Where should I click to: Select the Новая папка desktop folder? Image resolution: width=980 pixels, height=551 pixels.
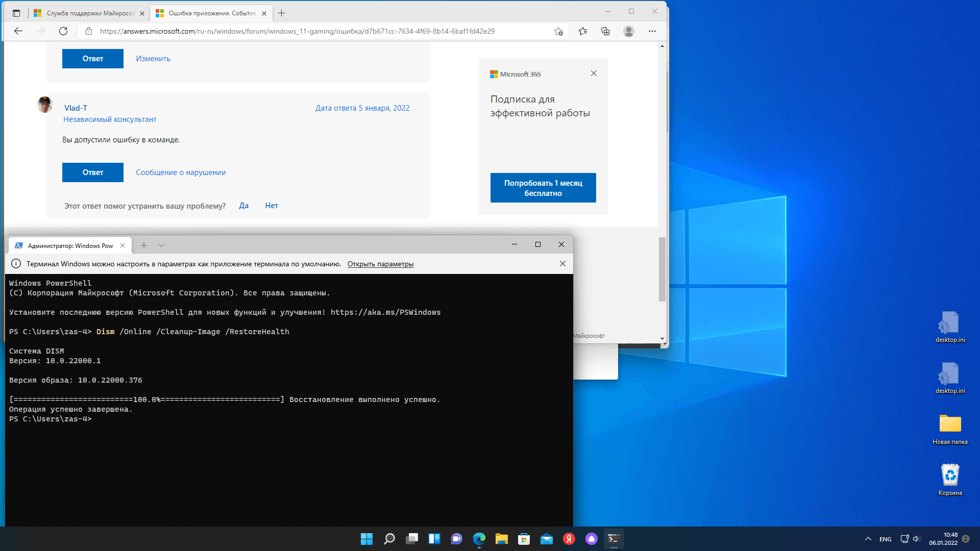point(950,429)
